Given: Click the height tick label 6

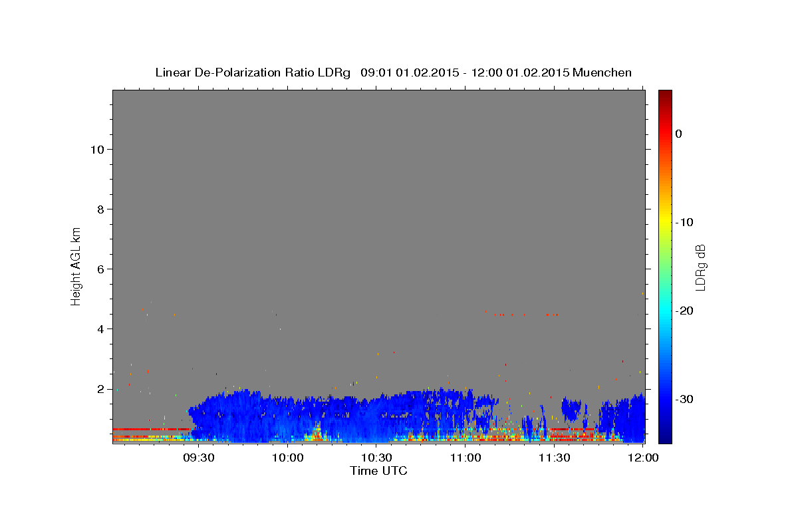Looking at the screenshot, I should tap(101, 269).
